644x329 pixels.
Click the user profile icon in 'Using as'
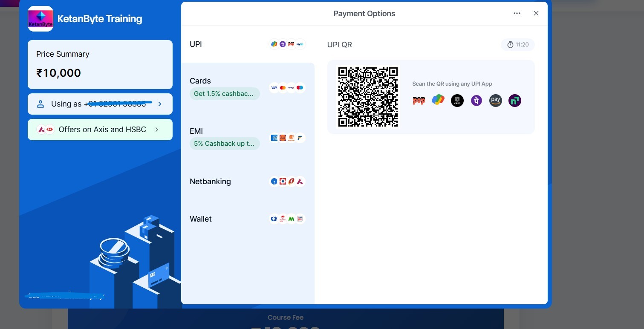pyautogui.click(x=40, y=104)
